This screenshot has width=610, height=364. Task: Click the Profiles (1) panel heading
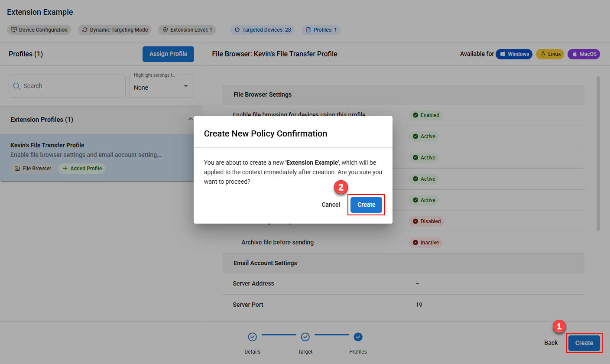coord(26,54)
